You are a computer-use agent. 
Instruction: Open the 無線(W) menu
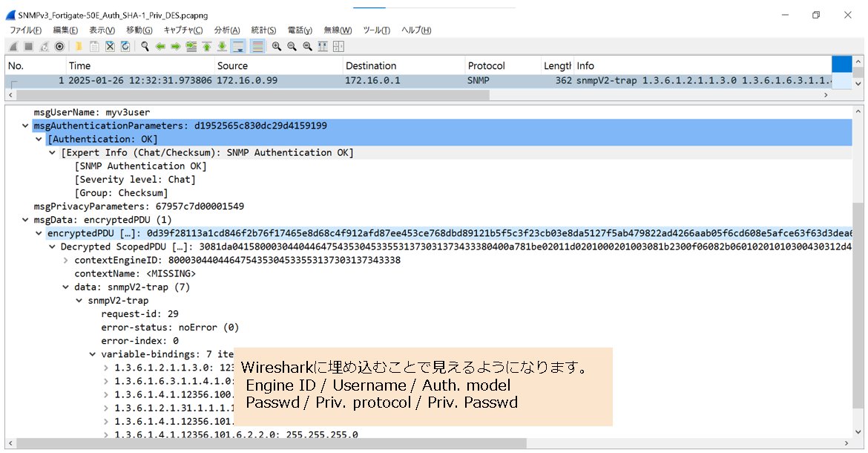(338, 30)
